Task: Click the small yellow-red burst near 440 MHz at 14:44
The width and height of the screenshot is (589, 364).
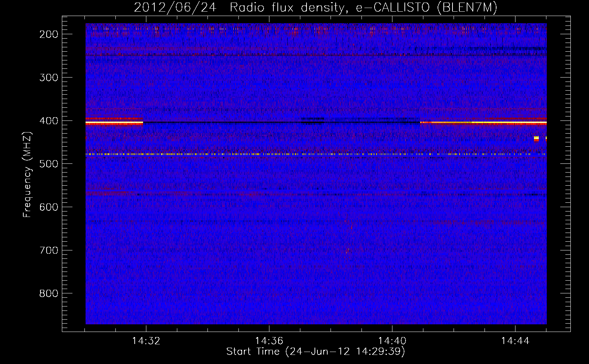Action: click(536, 139)
